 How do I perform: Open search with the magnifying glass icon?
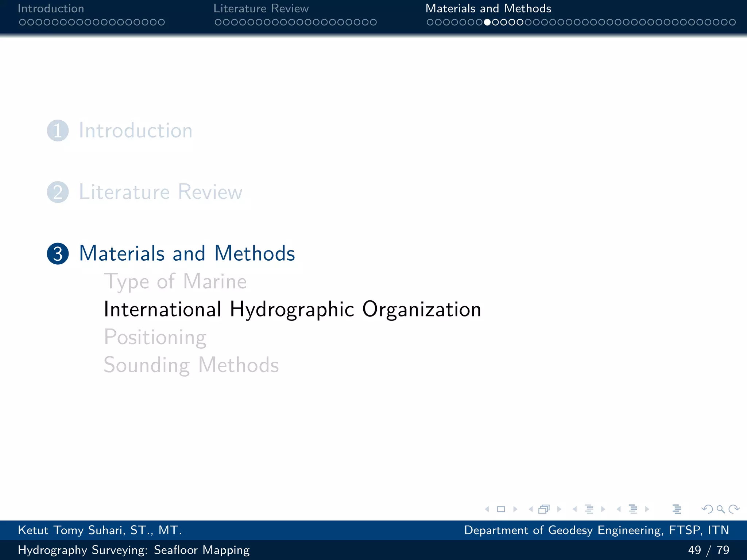point(720,509)
